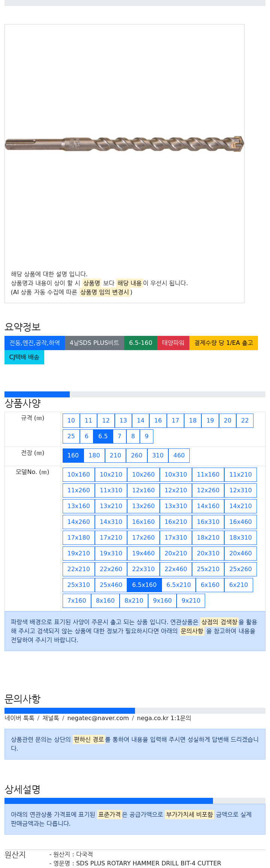Select diameter size 6.5

tap(103, 436)
